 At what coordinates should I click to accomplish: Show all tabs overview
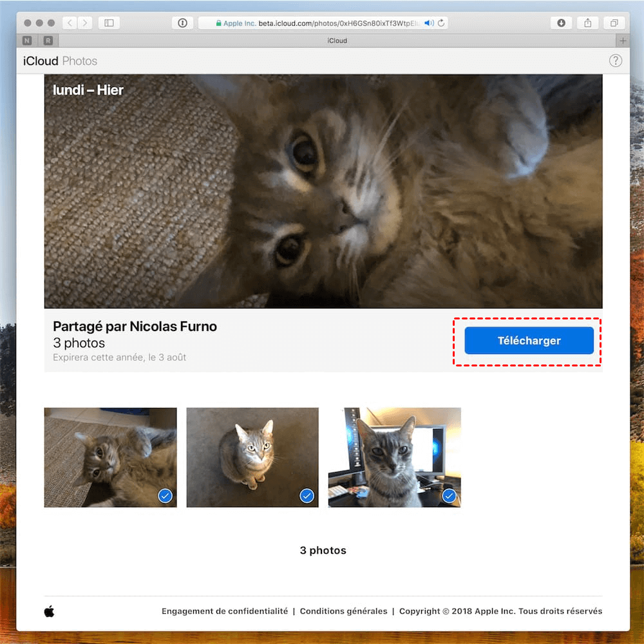click(x=614, y=23)
